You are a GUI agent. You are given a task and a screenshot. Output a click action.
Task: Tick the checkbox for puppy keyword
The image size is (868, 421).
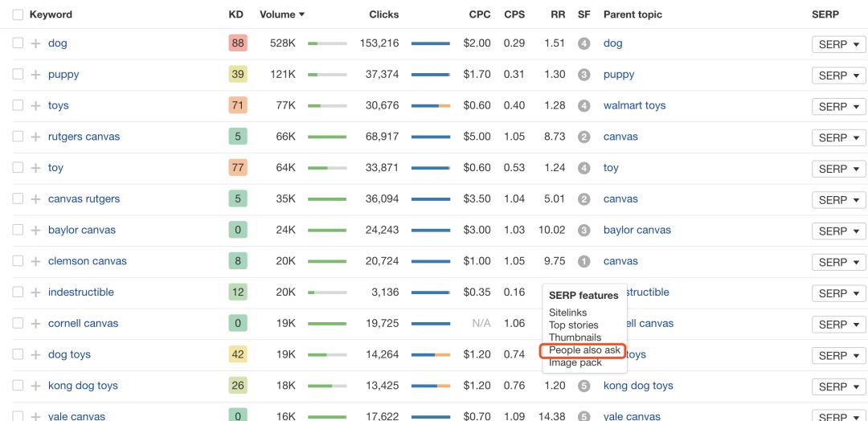pyautogui.click(x=18, y=74)
